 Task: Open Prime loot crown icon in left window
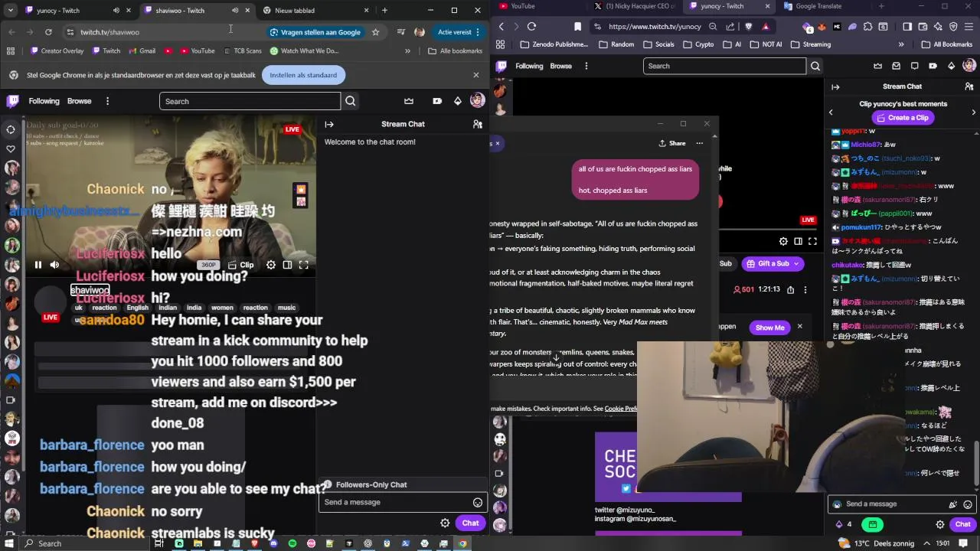click(x=409, y=101)
